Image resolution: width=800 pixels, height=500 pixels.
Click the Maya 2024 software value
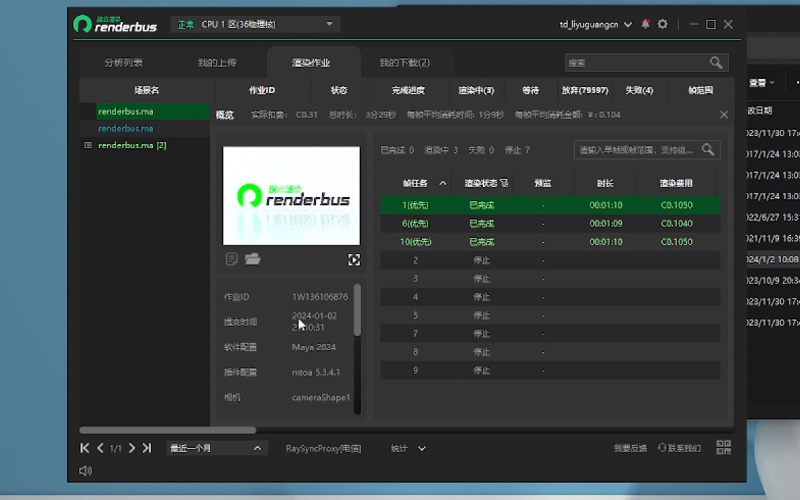coord(314,347)
